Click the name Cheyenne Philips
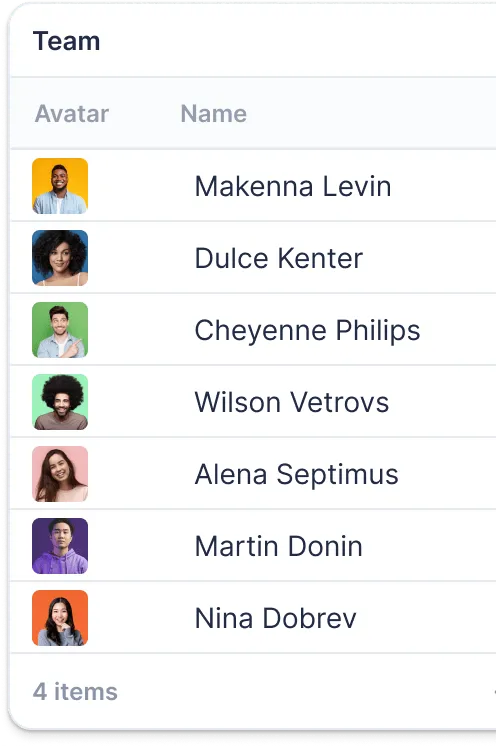Image resolution: width=496 pixels, height=746 pixels. pyautogui.click(x=308, y=330)
